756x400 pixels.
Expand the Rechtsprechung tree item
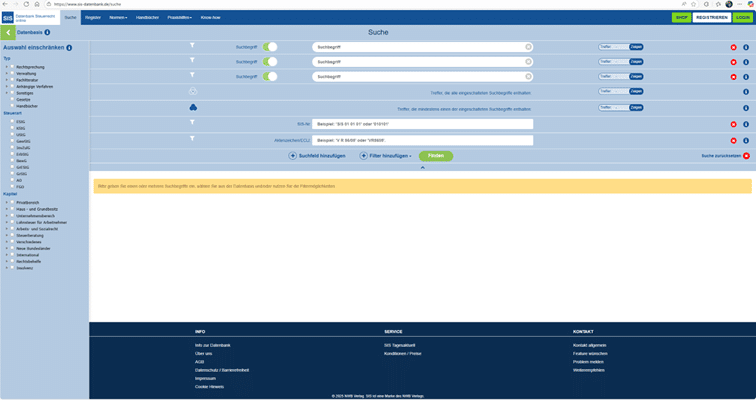pyautogui.click(x=6, y=67)
